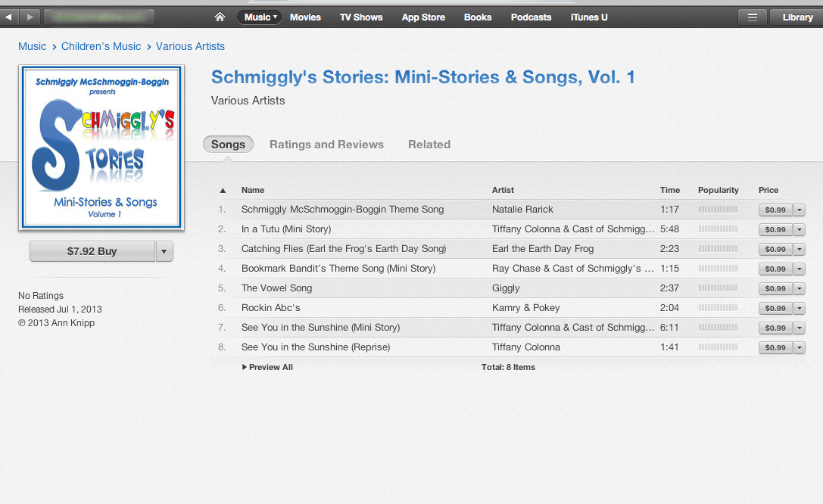Switch to Ratings and Reviews tab
This screenshot has height=504, width=823.
326,145
